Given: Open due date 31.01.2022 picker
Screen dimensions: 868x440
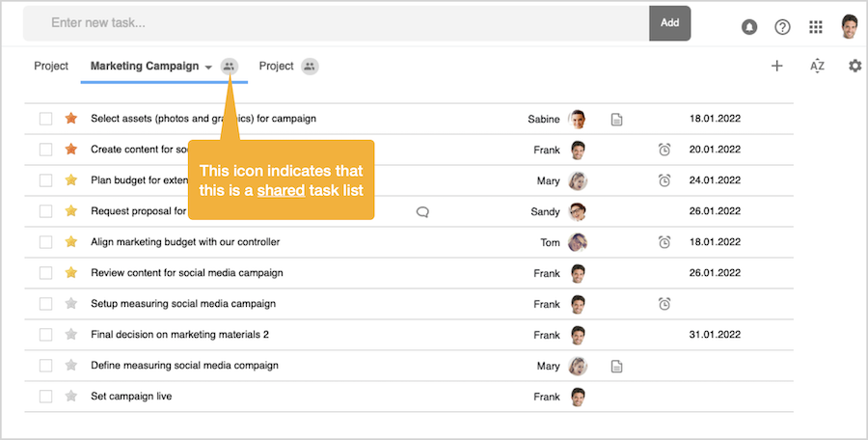Looking at the screenshot, I should [x=715, y=335].
